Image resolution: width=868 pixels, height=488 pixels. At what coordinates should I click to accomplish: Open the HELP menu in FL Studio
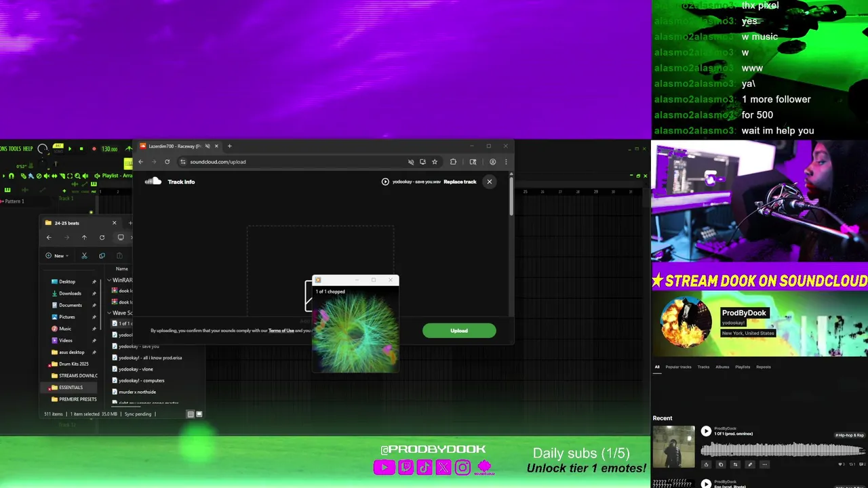coord(28,148)
